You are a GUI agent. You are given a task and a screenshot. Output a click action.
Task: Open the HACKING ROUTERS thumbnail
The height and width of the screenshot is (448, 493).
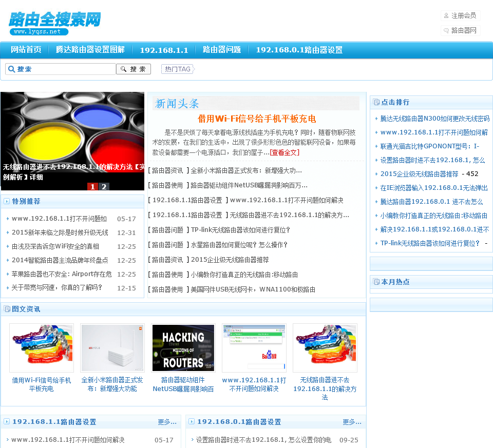click(183, 348)
